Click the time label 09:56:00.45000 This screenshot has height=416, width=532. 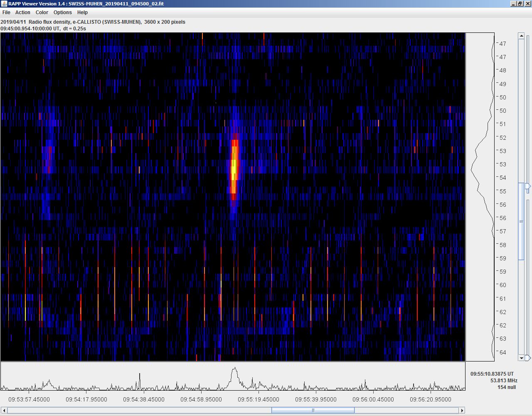[373, 399]
